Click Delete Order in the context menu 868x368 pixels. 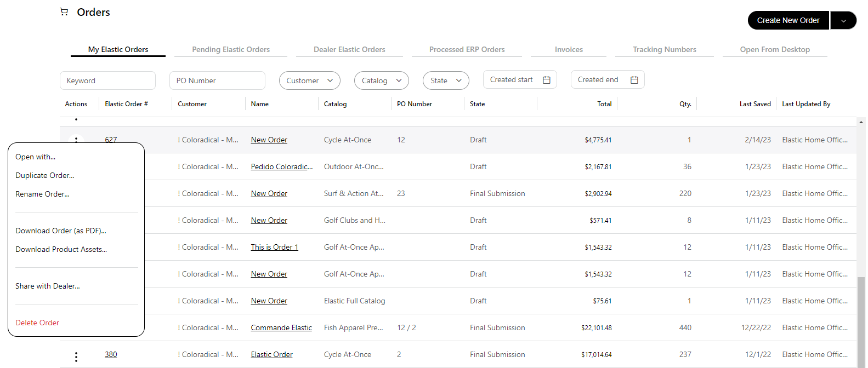37,323
